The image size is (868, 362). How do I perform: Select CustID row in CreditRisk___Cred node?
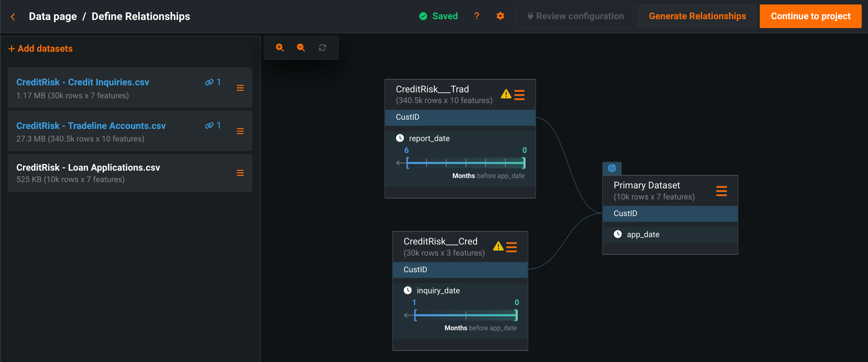tap(460, 270)
